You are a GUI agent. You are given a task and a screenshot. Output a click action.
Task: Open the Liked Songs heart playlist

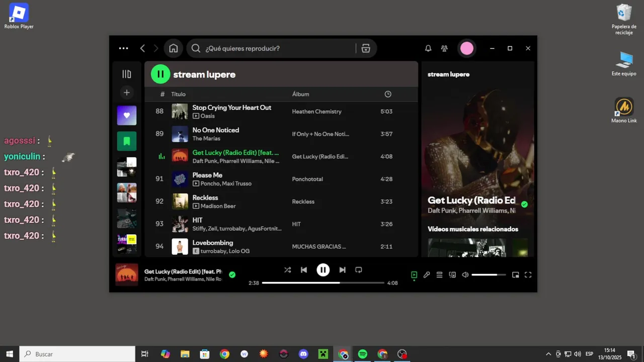pyautogui.click(x=127, y=115)
